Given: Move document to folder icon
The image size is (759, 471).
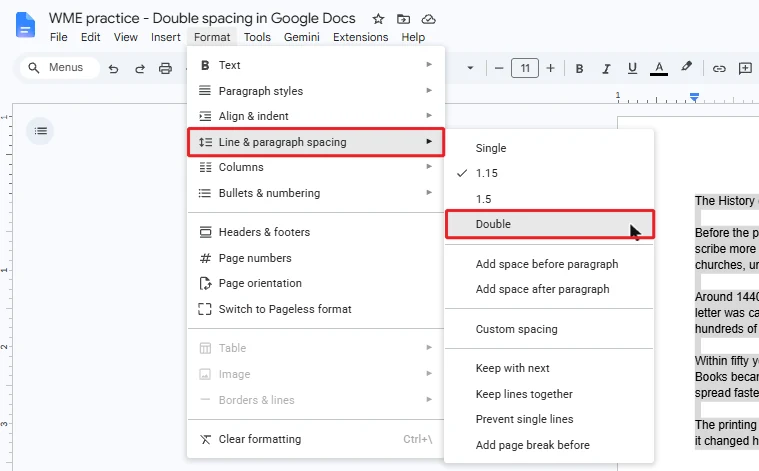Looking at the screenshot, I should tap(403, 19).
